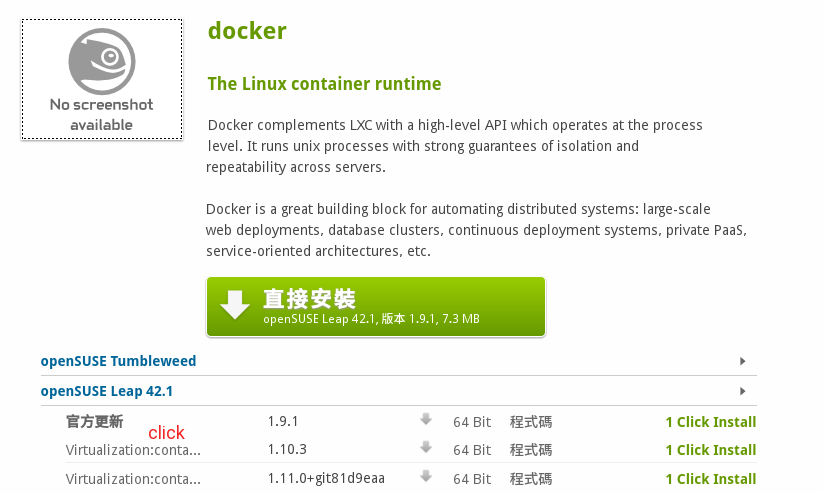Expand the openSUSE Tumbleweed section arrow
This screenshot has width=823, height=493.
pos(743,361)
